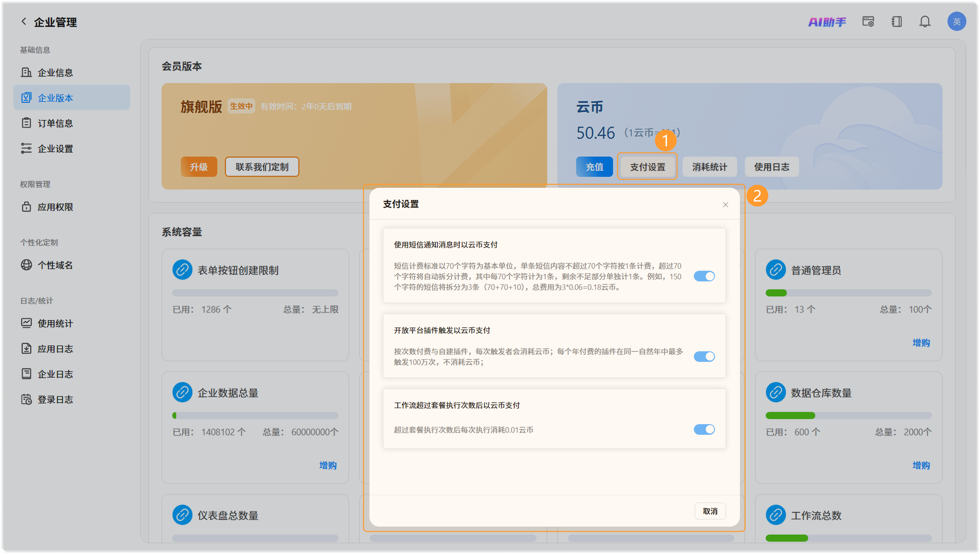The image size is (980, 554).
Task: Click the 充值 recharge button
Action: click(594, 167)
